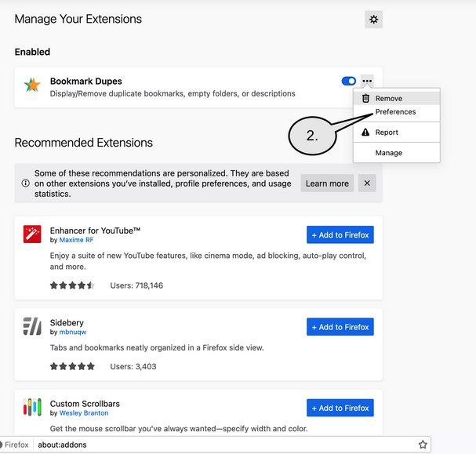The width and height of the screenshot is (476, 454).
Task: Click the warning triangle icon by Report
Action: click(365, 132)
